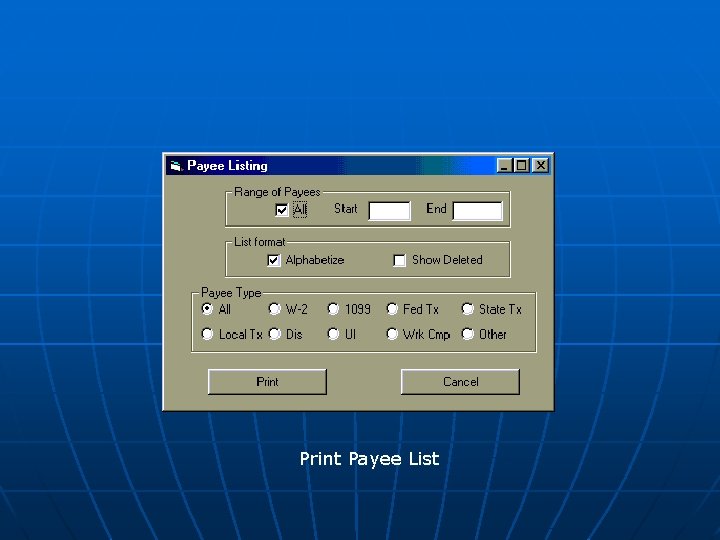720x540 pixels.
Task: Pick the Wrk Cmp payee type
Action: (392, 334)
